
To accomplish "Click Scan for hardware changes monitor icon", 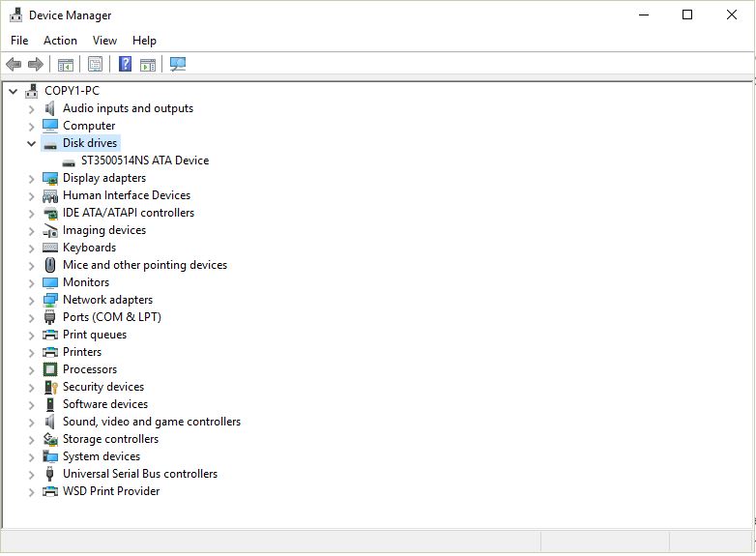I will pyautogui.click(x=178, y=64).
